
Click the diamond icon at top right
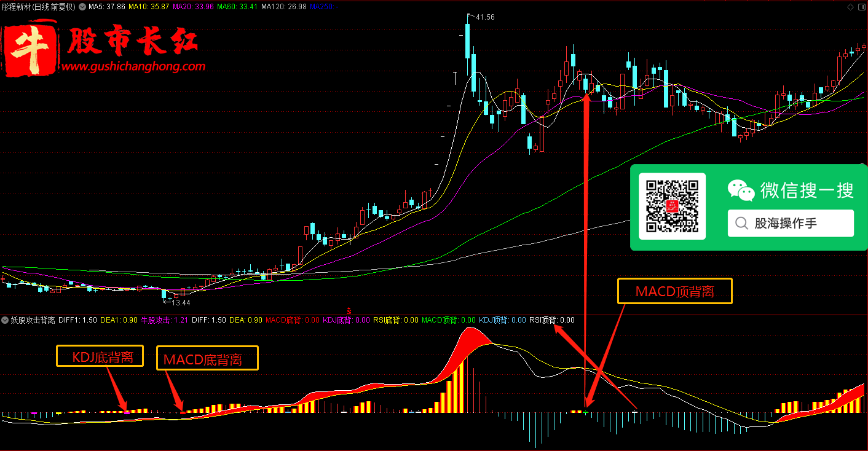click(851, 7)
